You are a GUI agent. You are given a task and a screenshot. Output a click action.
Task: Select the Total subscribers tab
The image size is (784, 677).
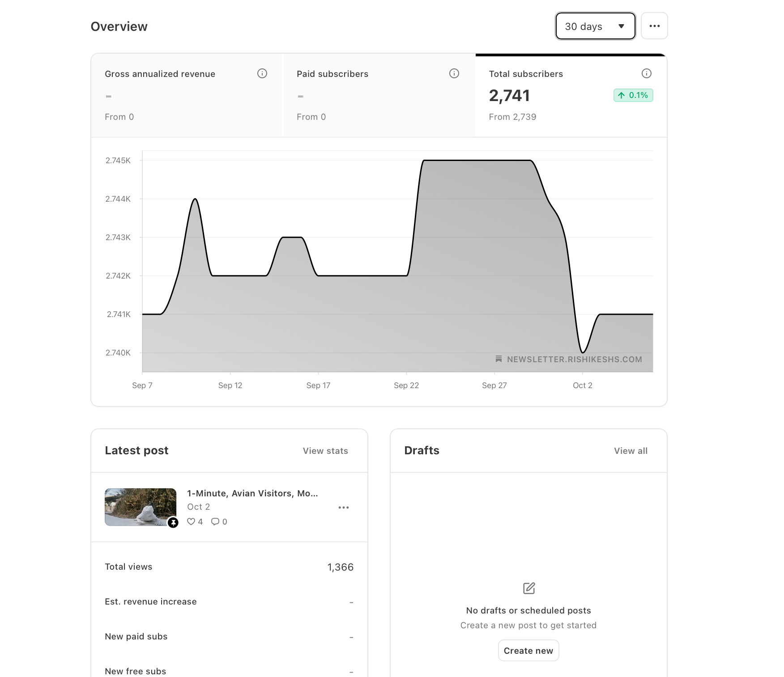coord(571,95)
